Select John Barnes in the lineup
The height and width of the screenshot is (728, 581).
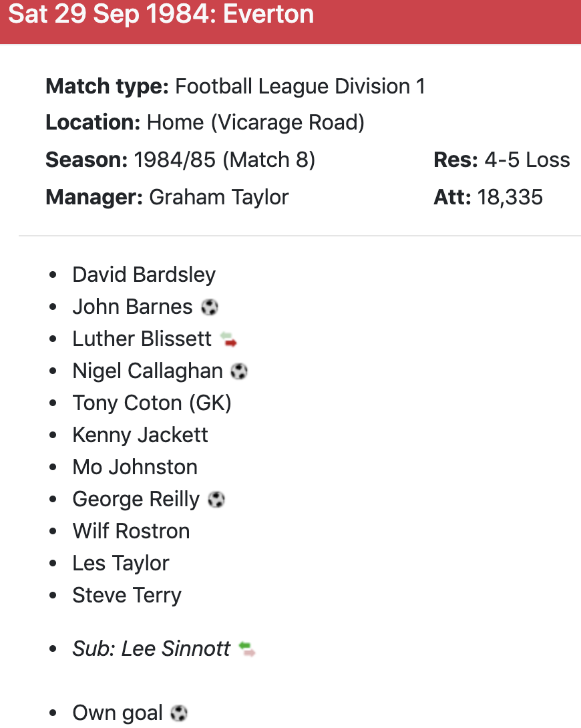coord(132,307)
